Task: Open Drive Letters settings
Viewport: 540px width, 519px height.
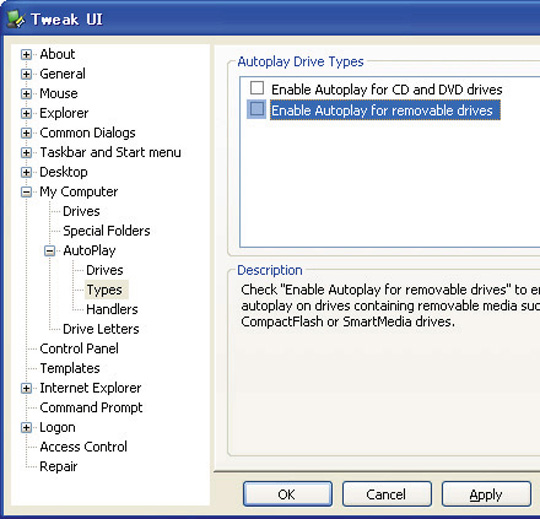Action: click(101, 329)
